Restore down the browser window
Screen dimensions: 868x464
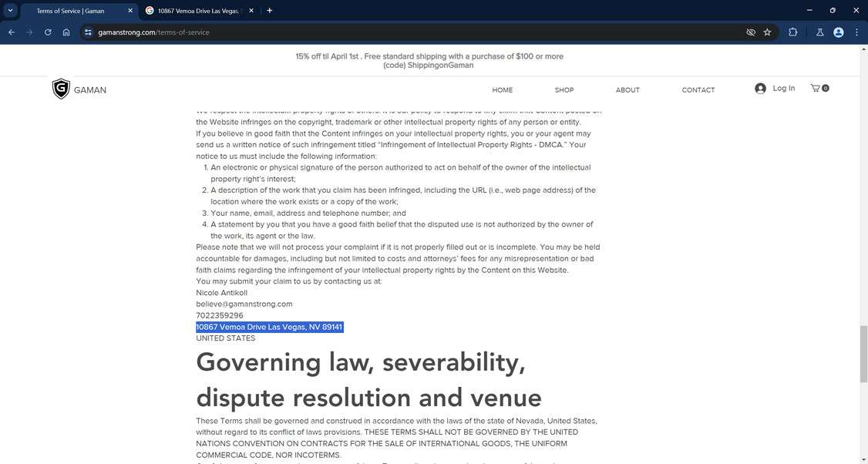pyautogui.click(x=833, y=10)
